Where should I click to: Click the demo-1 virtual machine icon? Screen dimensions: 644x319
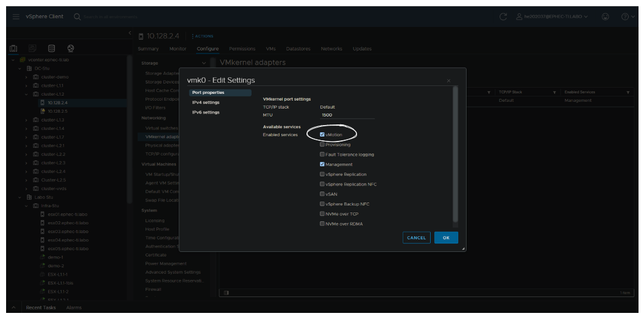click(x=42, y=257)
